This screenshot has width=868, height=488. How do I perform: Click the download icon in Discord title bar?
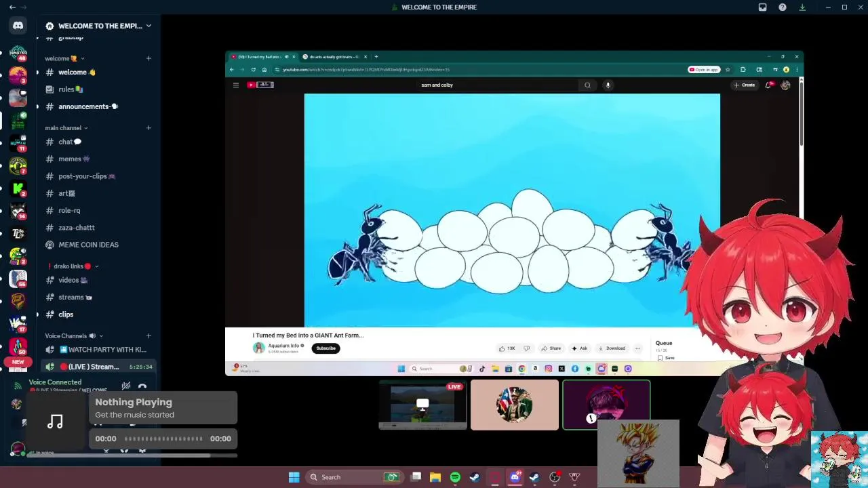pyautogui.click(x=802, y=7)
